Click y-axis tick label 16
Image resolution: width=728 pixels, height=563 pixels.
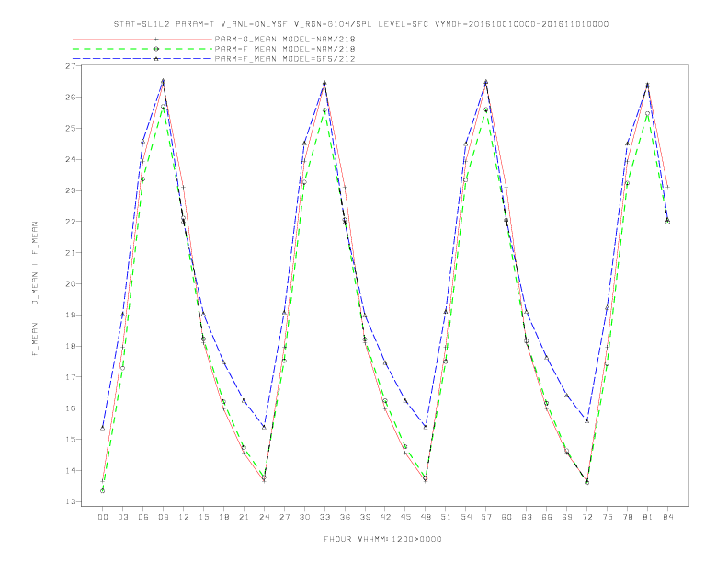pos(71,408)
